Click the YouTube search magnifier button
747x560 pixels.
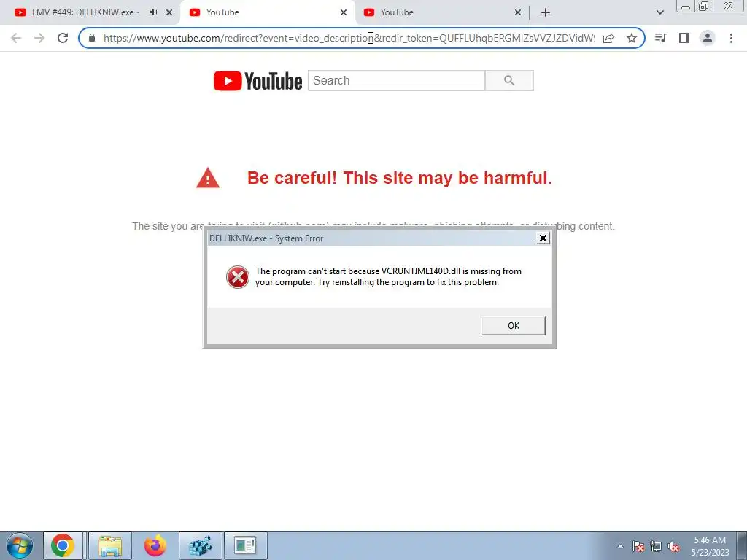[509, 80]
